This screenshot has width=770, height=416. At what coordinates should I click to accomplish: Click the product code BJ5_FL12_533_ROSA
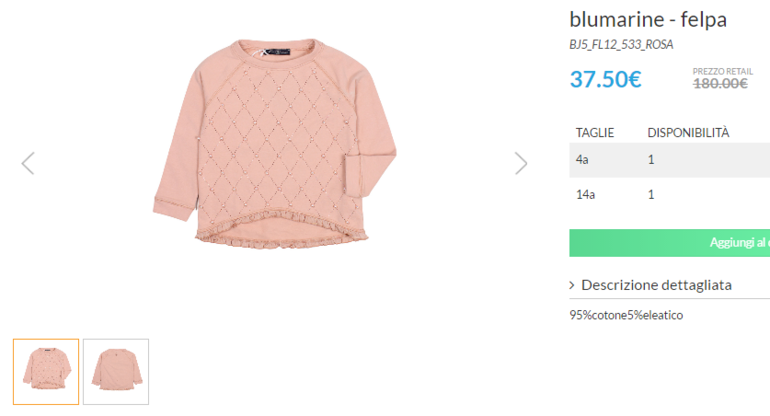tap(621, 44)
